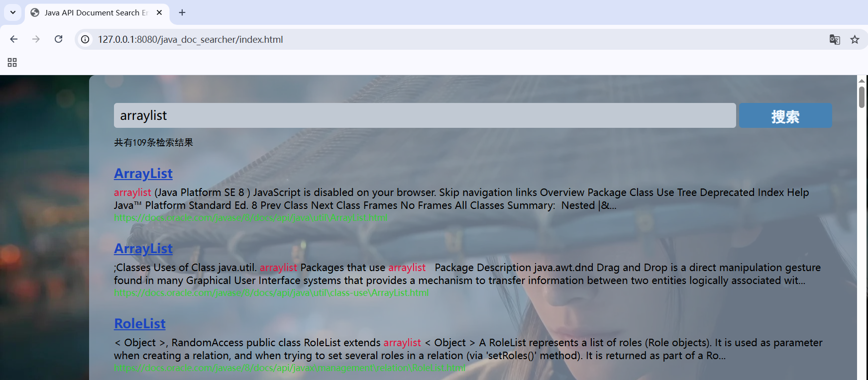The width and height of the screenshot is (868, 380).
Task: Click the scroll up arrow of the page scrollbar
Action: (x=862, y=80)
